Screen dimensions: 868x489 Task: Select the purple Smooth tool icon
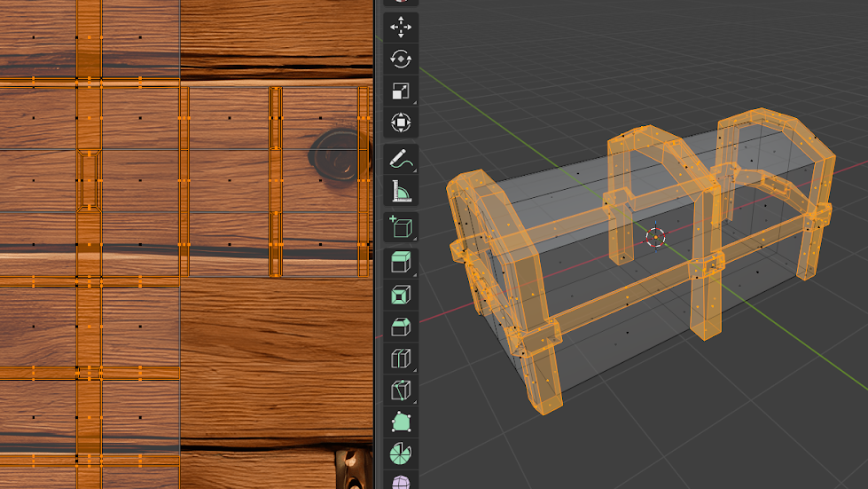pyautogui.click(x=401, y=483)
